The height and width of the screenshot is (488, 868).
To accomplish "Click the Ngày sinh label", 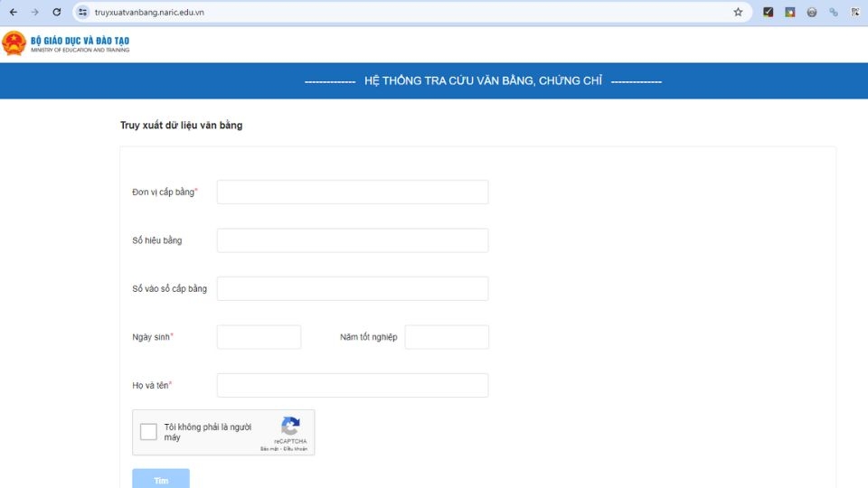I will click(x=152, y=337).
